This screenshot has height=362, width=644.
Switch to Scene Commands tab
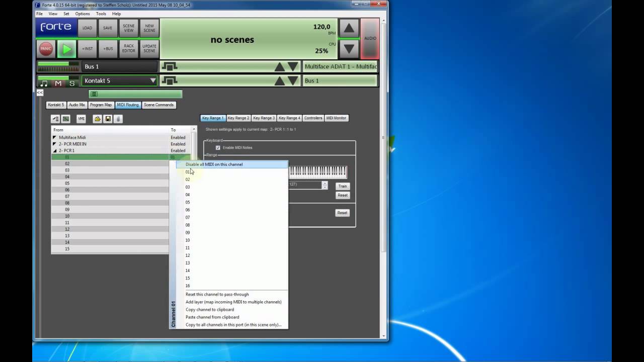point(158,105)
